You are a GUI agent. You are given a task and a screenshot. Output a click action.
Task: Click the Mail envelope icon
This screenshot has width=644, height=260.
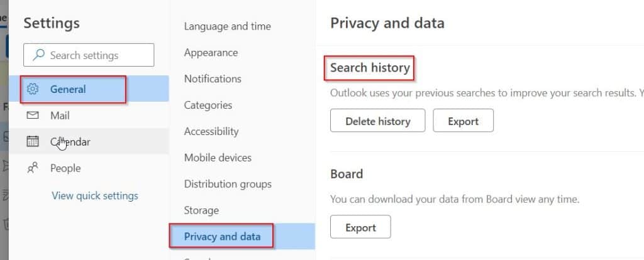[x=33, y=115]
